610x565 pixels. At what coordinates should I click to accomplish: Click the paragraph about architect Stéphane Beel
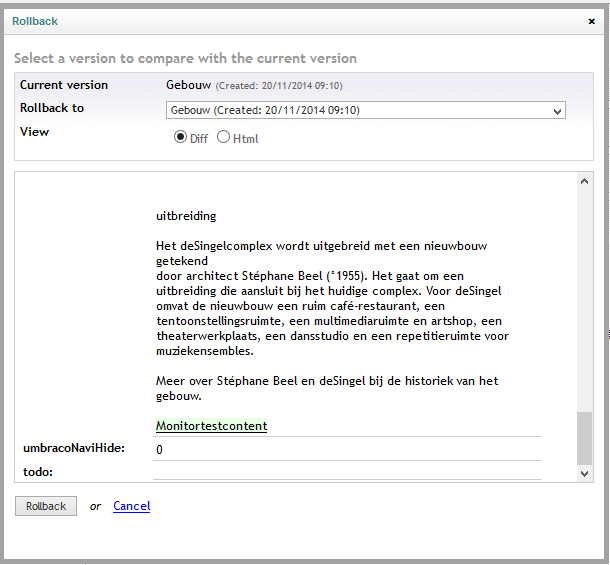[x=332, y=298]
